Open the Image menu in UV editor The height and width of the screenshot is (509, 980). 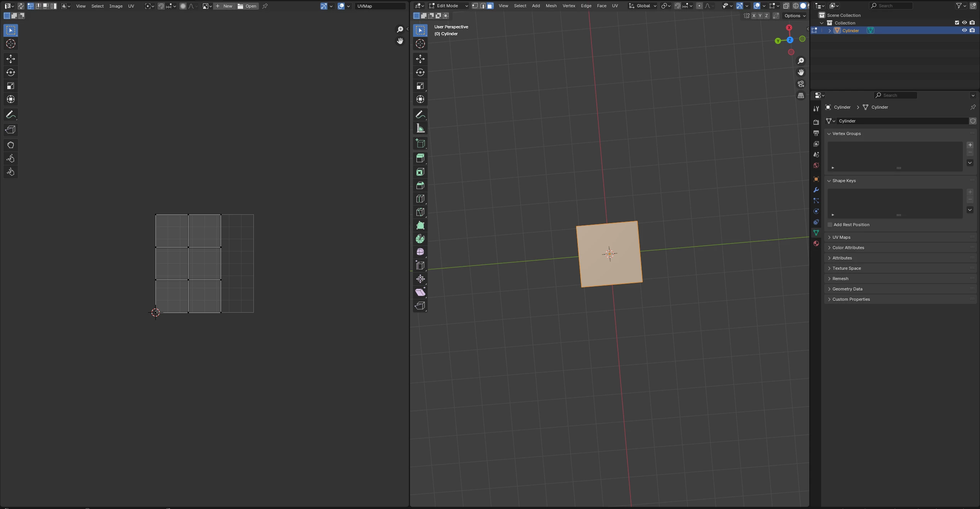tap(116, 6)
